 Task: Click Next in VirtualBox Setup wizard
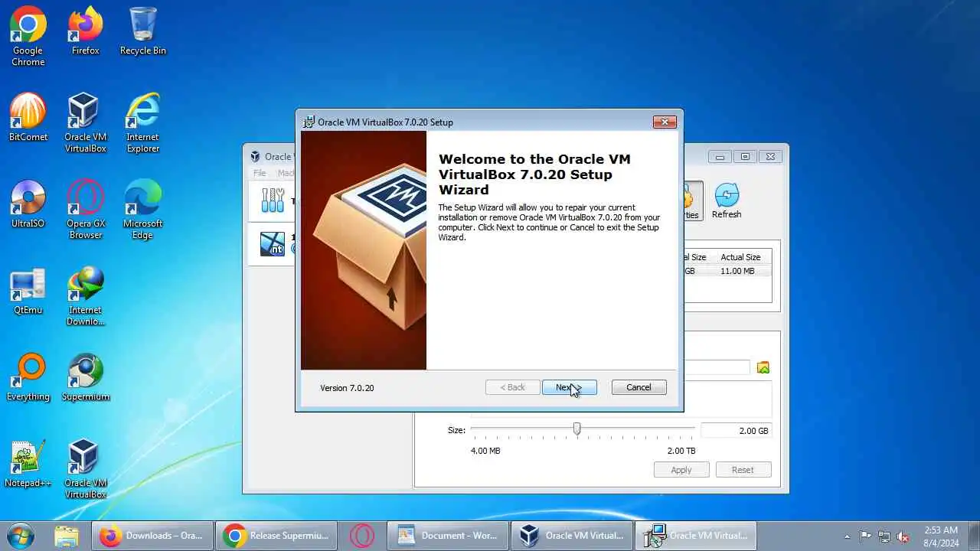tap(569, 387)
